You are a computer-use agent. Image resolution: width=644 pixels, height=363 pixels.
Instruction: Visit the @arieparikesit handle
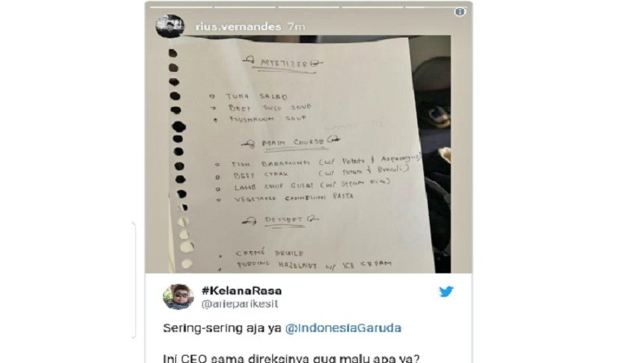pos(240,303)
